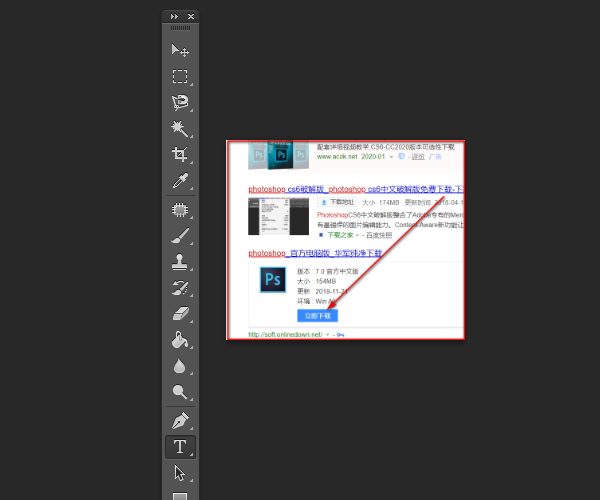
Task: Click the blue download button in image
Action: 317,316
